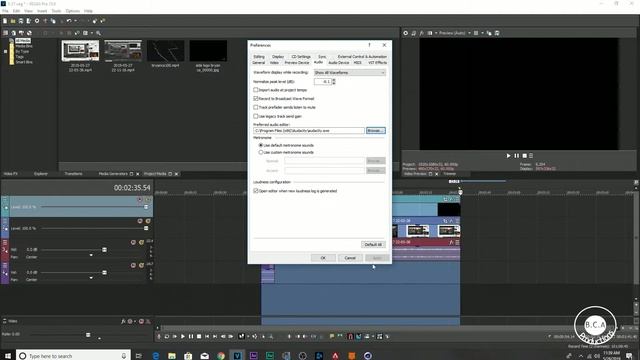Open the Tools menu
This screenshot has height=360, width=640.
tap(56, 11)
